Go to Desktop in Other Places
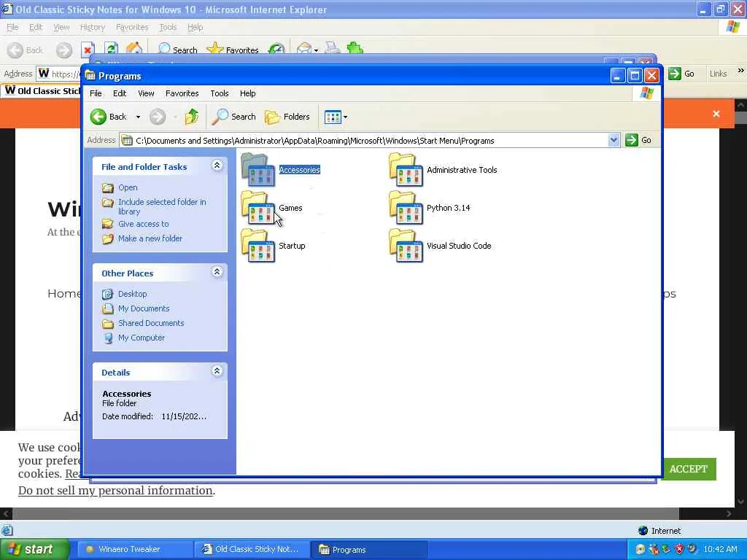Viewport: 747px width, 560px height. tap(133, 294)
